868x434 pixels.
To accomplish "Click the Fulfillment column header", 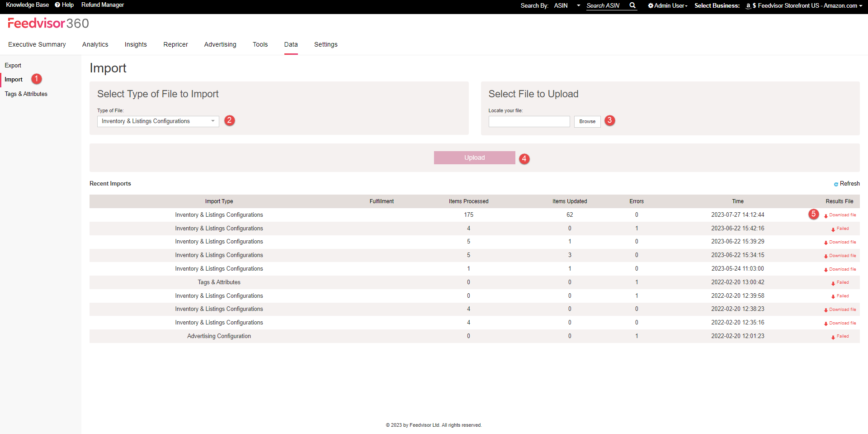I will coord(382,201).
